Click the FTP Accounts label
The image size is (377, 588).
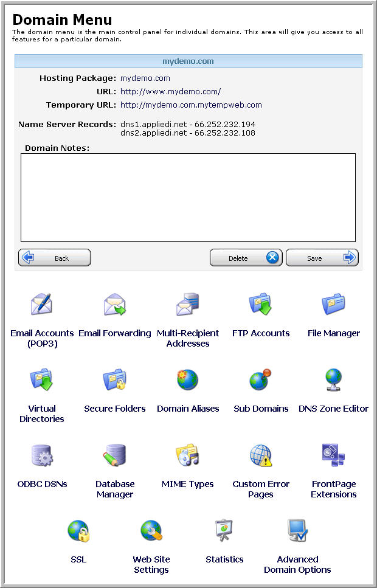[x=261, y=333]
